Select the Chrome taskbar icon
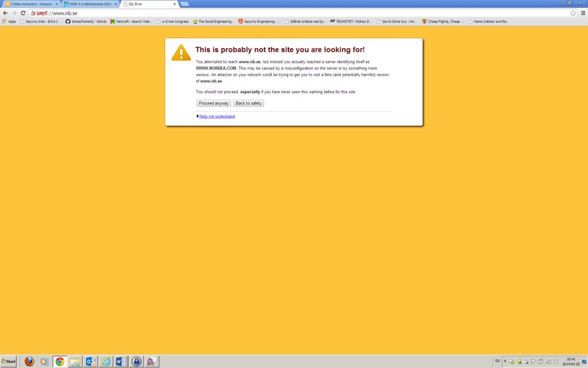 (60, 362)
